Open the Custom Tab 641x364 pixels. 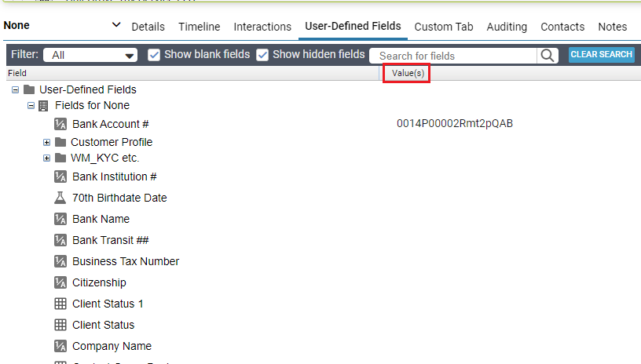coord(444,27)
